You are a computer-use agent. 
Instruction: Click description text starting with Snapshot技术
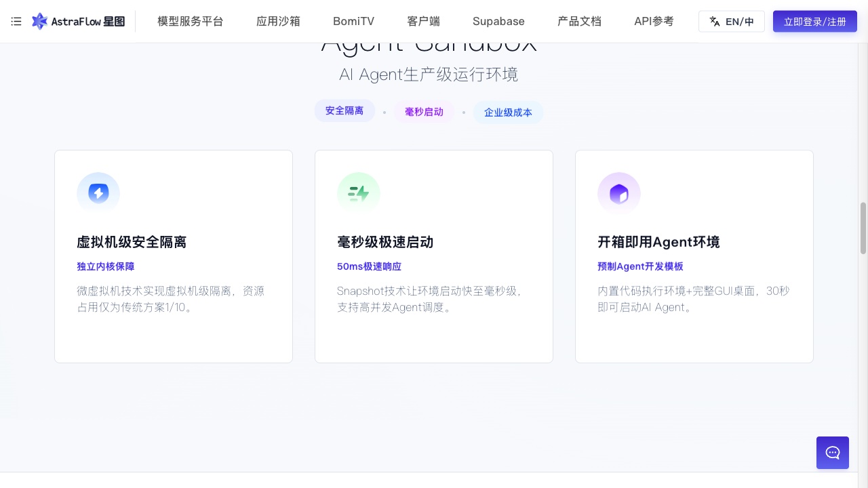429,299
